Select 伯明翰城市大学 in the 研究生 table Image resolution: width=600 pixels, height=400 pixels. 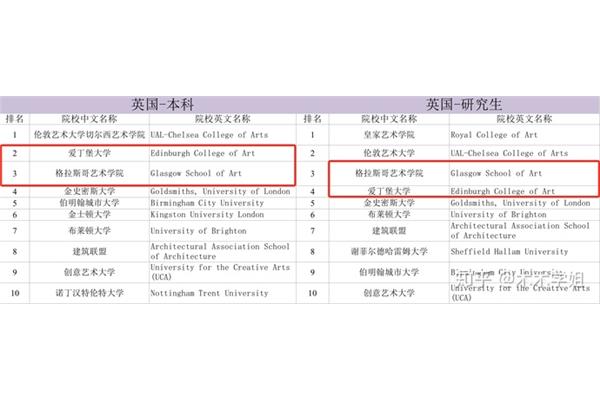tap(389, 272)
